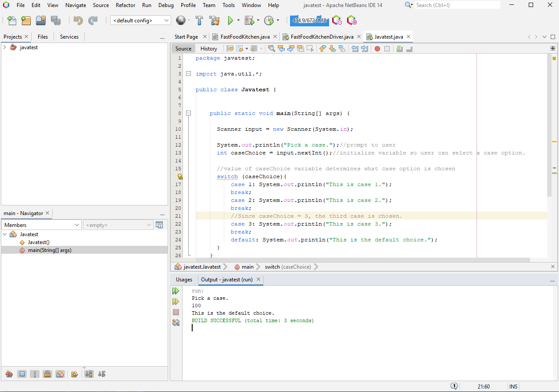
Task: Toggle bookmark icon in editor toolbar
Action: coord(342,49)
